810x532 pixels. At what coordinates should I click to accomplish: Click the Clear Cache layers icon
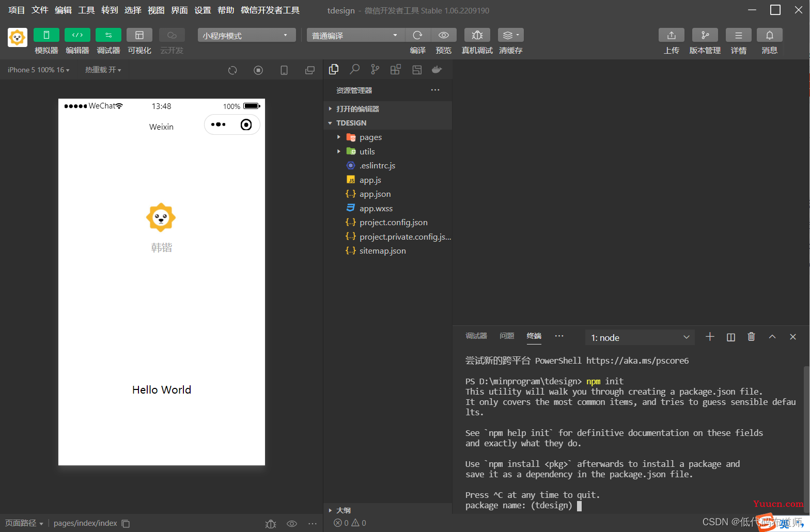point(511,35)
